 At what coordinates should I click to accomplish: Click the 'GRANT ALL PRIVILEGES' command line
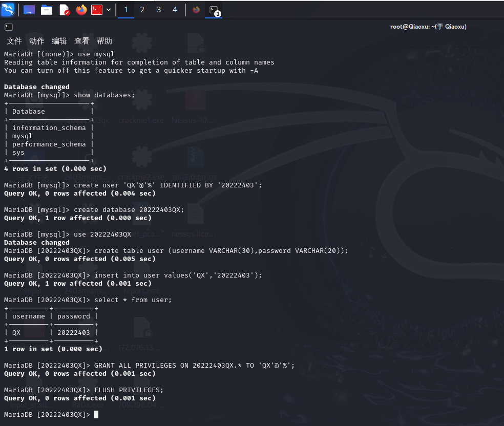(x=149, y=366)
